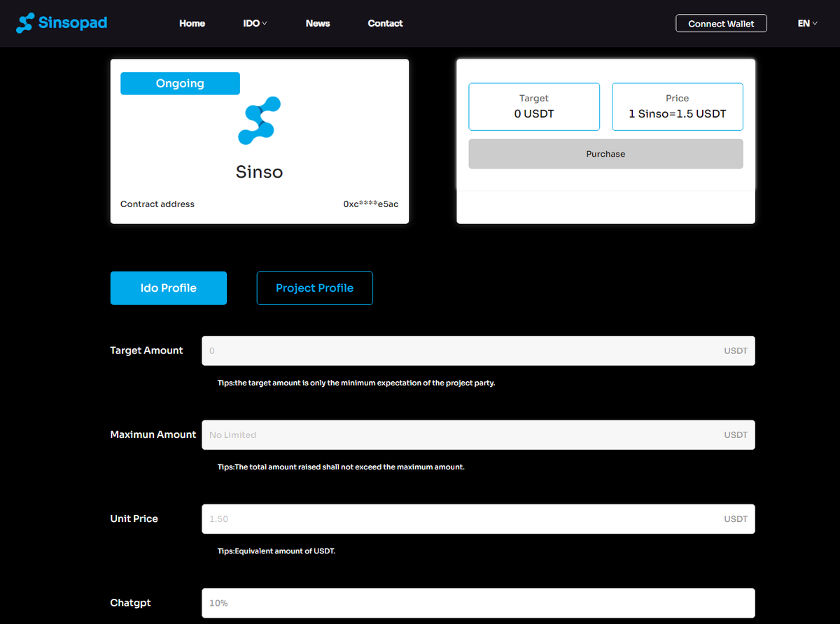The height and width of the screenshot is (624, 840).
Task: Click the 'Maximun Amount' label
Action: [153, 434]
